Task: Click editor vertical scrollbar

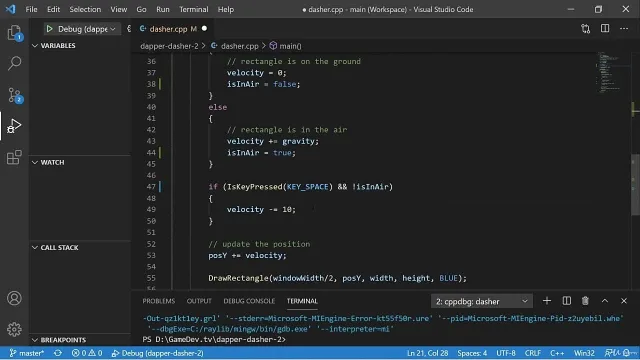Action: click(x=635, y=184)
